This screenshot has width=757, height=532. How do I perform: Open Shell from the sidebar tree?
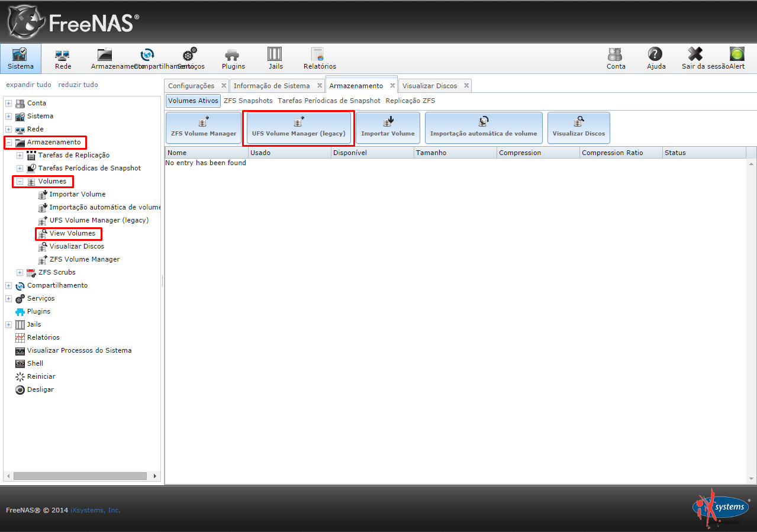point(35,363)
